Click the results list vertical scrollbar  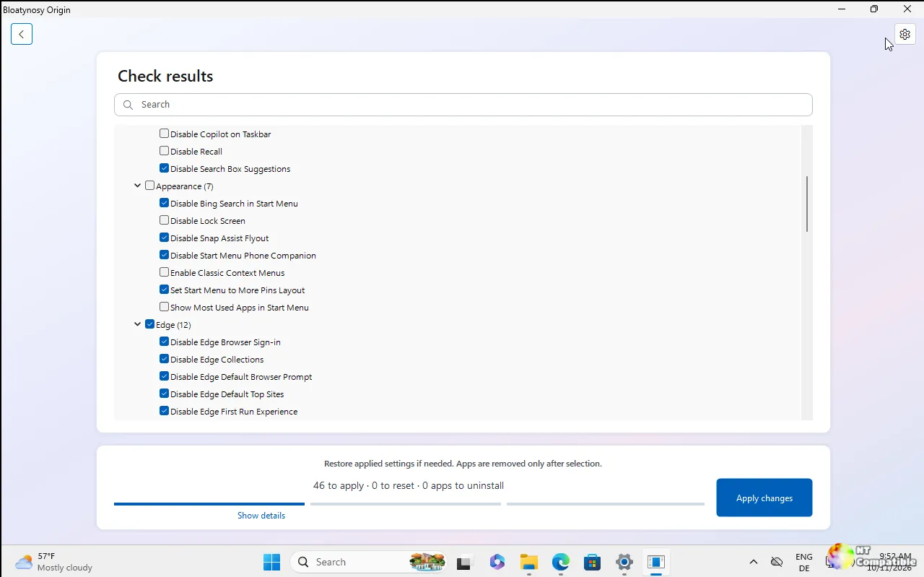[x=807, y=204]
